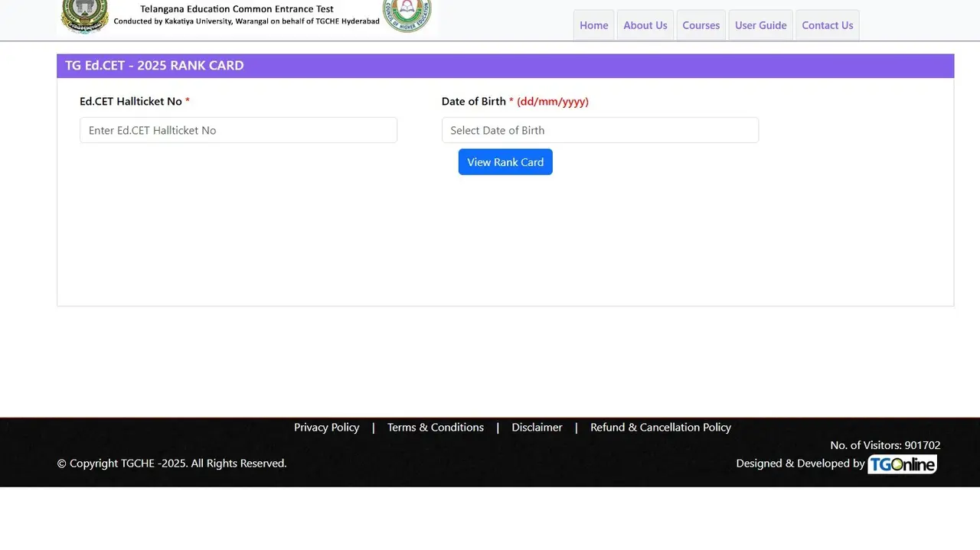Open the User Guide
Viewport: 980px width, 550px height.
pos(760,24)
